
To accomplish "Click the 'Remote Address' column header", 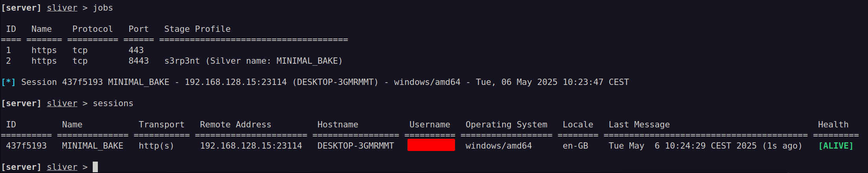I will [235, 125].
